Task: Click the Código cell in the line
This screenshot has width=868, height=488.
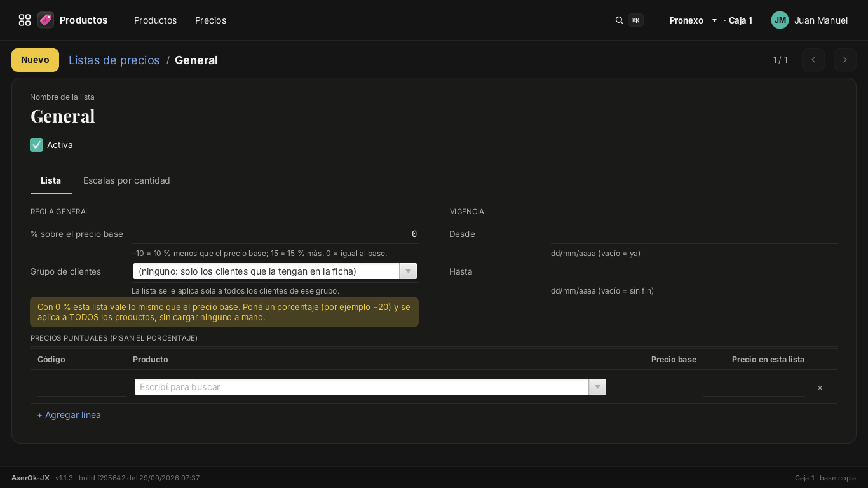Action: point(81,387)
